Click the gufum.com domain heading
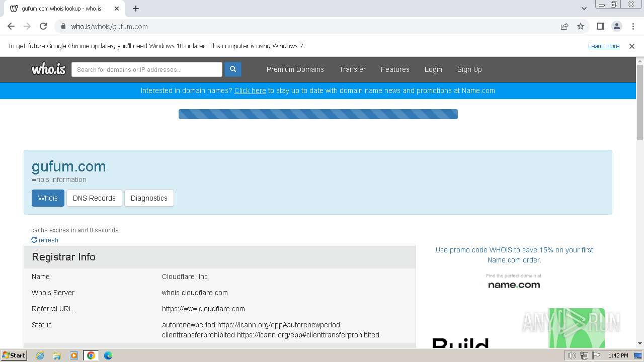This screenshot has height=362, width=644. (x=68, y=166)
